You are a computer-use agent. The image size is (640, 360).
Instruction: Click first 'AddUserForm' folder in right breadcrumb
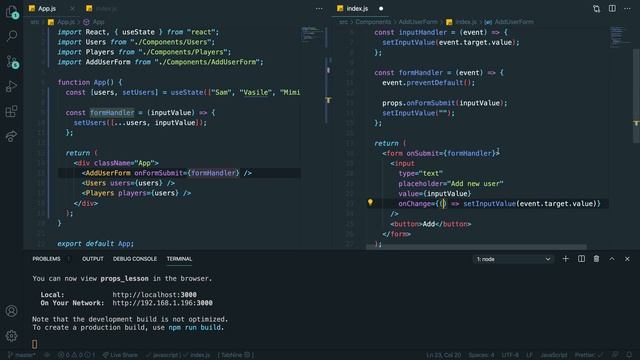[x=418, y=22]
